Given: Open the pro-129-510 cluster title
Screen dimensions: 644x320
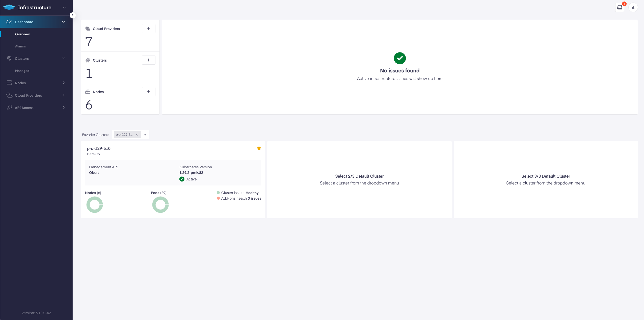Looking at the screenshot, I should [x=99, y=148].
